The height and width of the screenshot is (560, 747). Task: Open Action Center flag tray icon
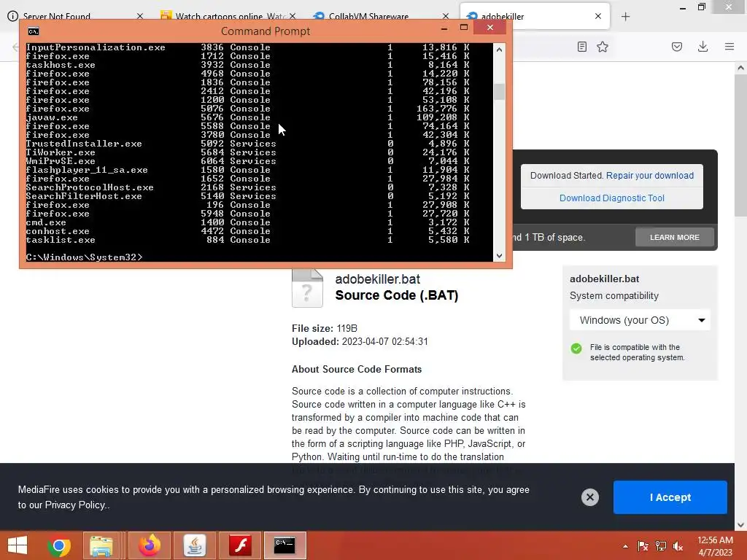coord(643,546)
